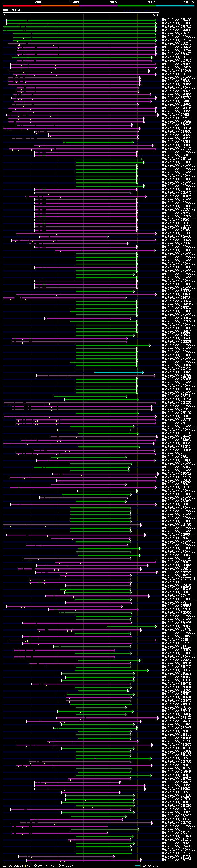197x868 pixels.
Task: Select the UniRef100_C4J6U1 label
Action: [x=177, y=294]
